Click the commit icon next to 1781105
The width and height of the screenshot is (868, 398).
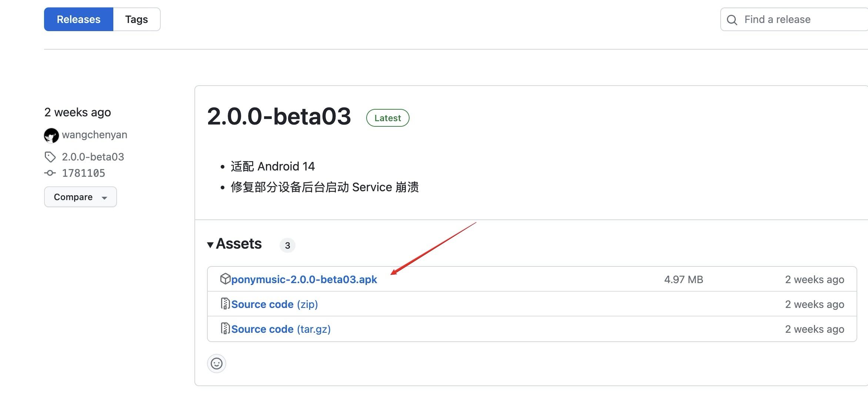pos(50,173)
